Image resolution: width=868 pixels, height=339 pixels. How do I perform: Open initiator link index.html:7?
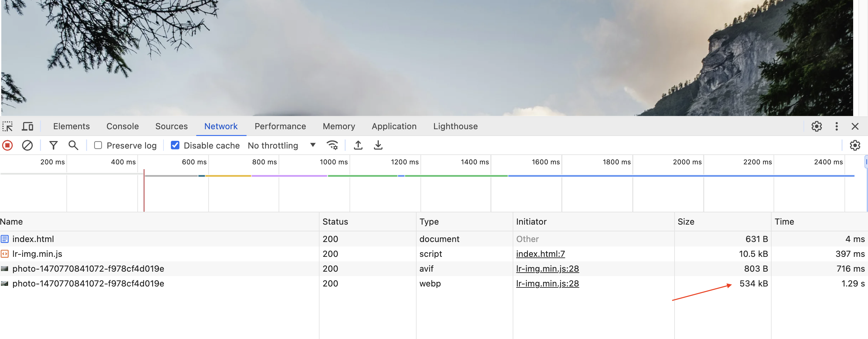coord(540,254)
